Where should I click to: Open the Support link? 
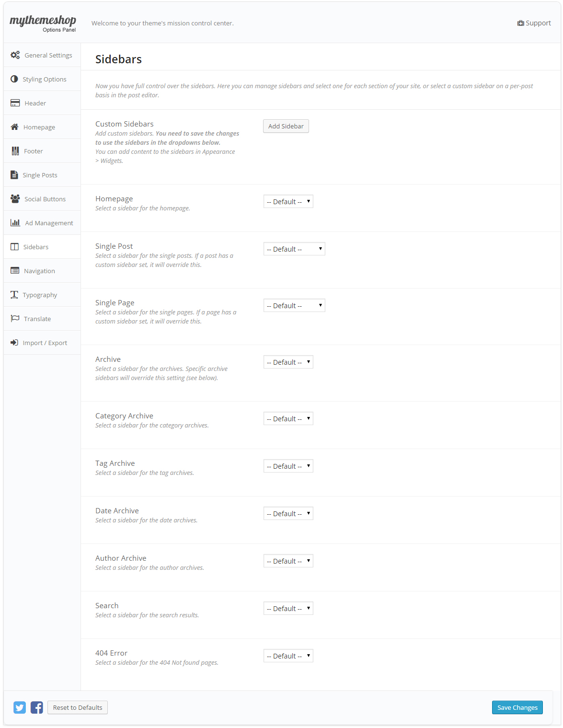point(534,23)
